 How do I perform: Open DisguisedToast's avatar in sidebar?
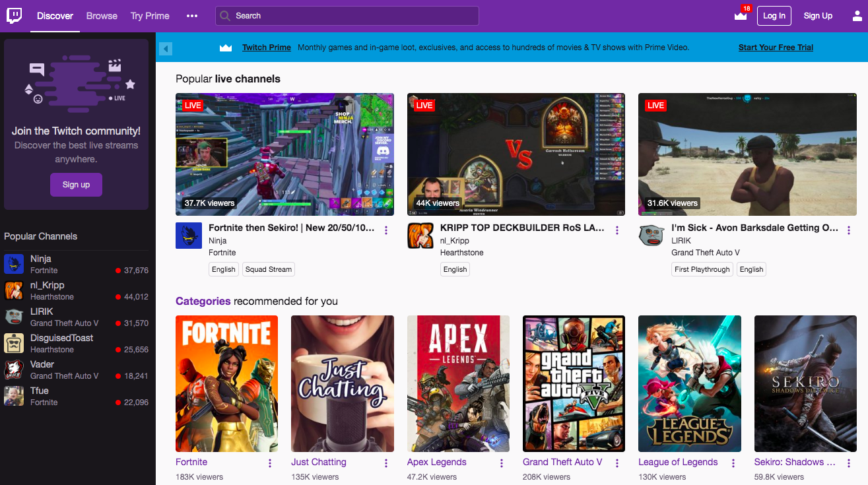click(14, 343)
